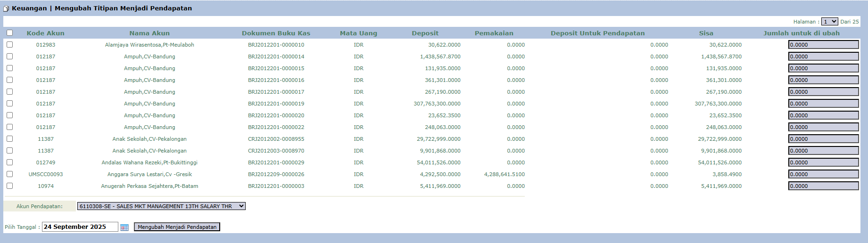Click the Deposit Untuk Pendapatan header

click(597, 33)
